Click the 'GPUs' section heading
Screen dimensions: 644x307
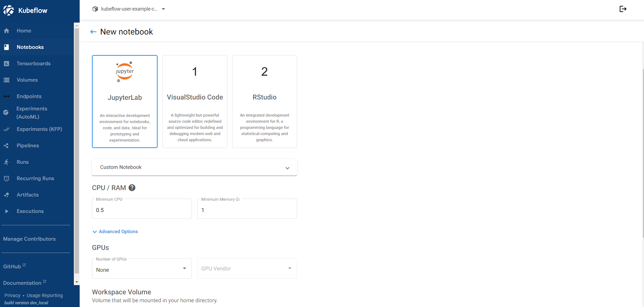click(100, 248)
